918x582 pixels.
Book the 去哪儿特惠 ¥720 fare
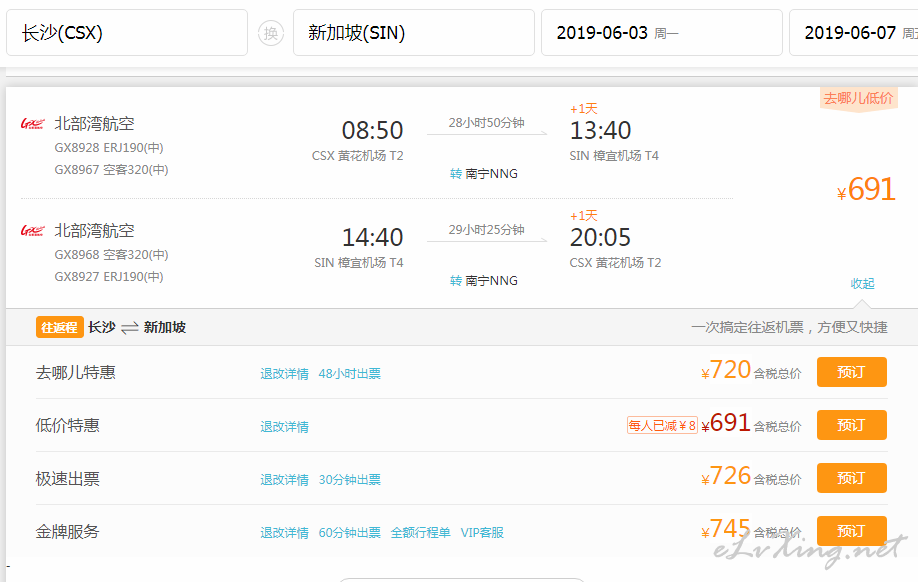(852, 372)
